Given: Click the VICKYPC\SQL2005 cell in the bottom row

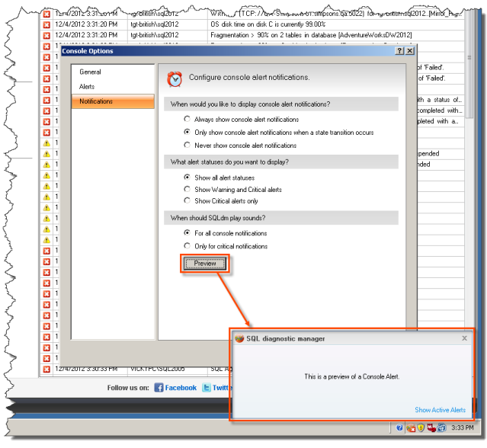Looking at the screenshot, I should 167,369.
